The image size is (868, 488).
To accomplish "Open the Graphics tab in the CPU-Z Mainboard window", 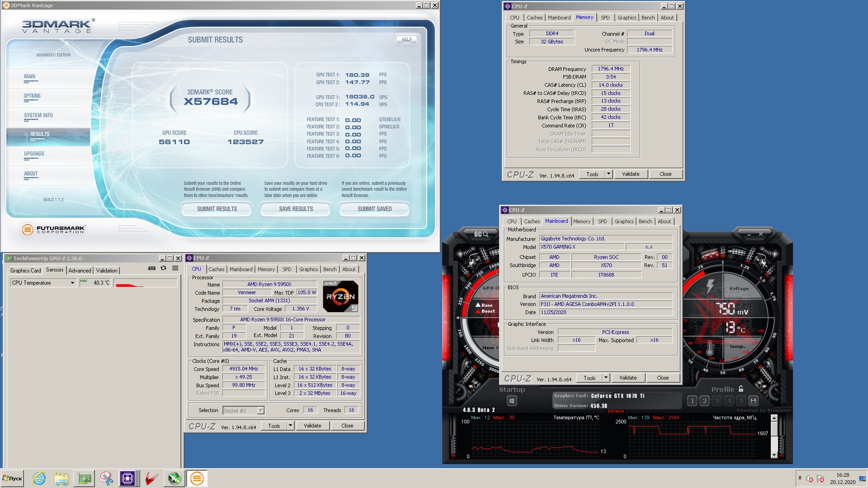I will 624,221.
